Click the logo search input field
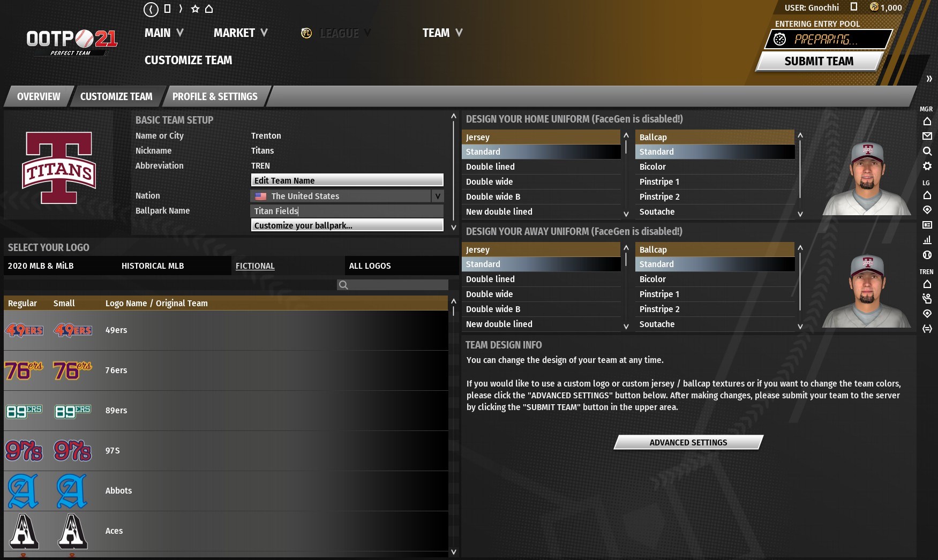This screenshot has width=938, height=560. [393, 285]
